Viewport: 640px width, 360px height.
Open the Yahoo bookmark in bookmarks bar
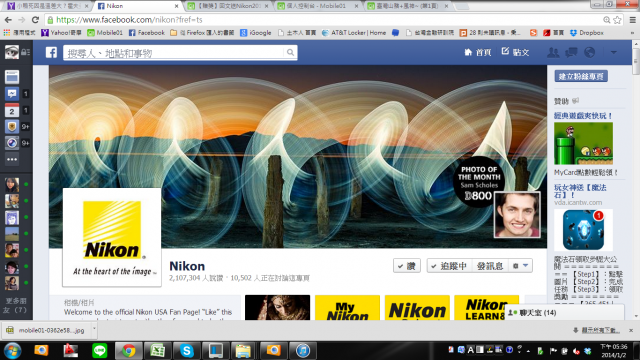pyautogui.click(x=61, y=33)
